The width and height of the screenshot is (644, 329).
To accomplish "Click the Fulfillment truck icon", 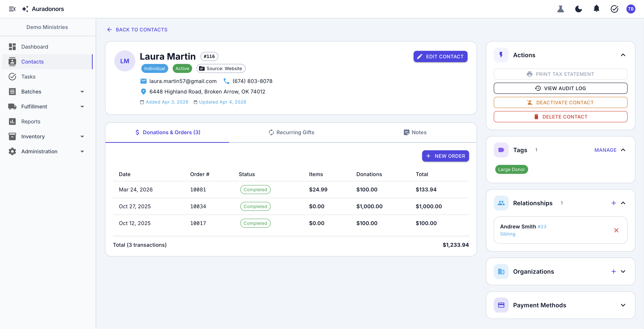I will (13, 107).
